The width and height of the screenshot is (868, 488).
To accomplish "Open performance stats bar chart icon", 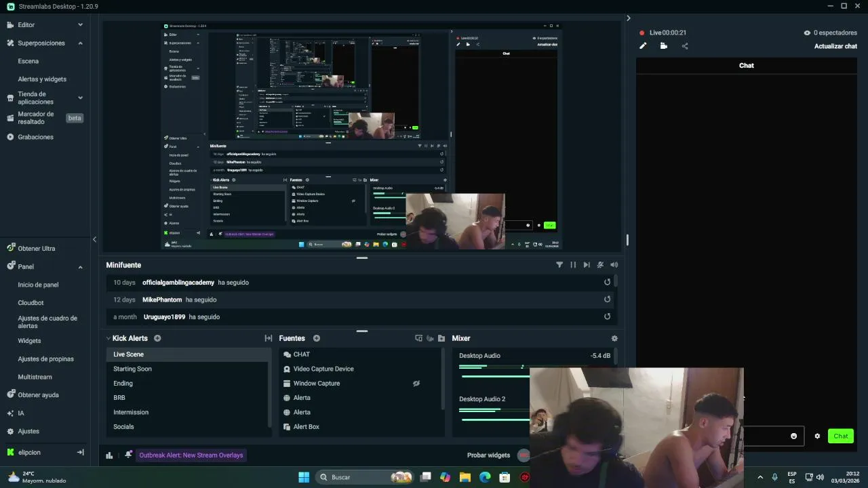I will pos(109,455).
